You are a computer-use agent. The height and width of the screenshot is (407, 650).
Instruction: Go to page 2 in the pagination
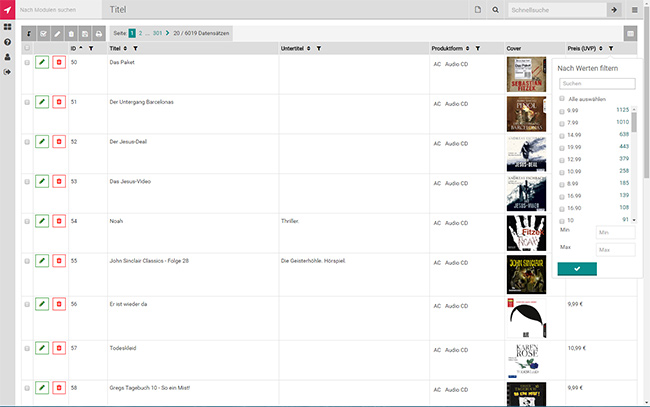140,34
